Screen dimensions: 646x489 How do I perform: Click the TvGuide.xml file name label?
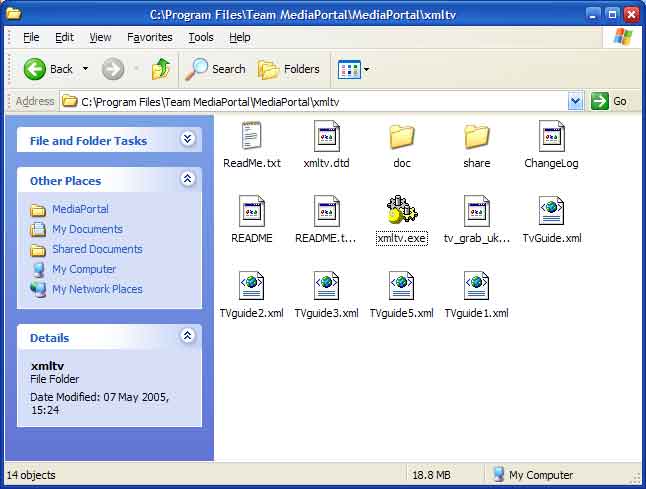point(552,238)
